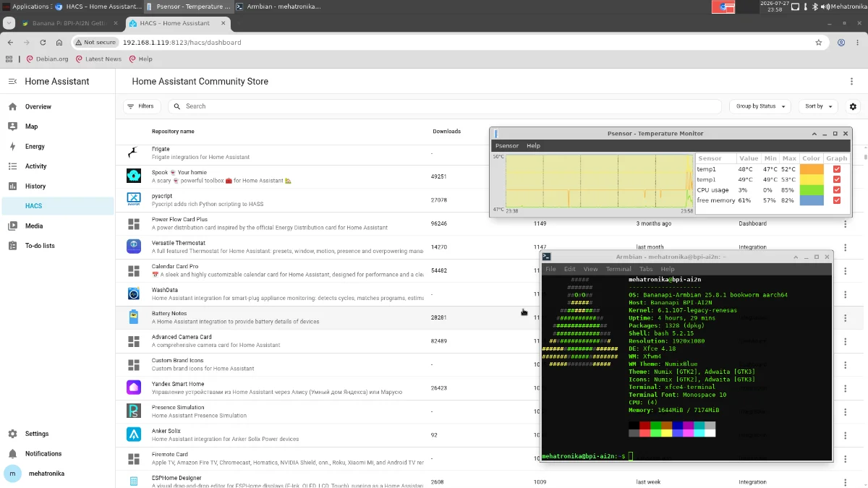The height and width of the screenshot is (488, 868).
Task: Open Energy in the sidebar
Action: point(58,146)
